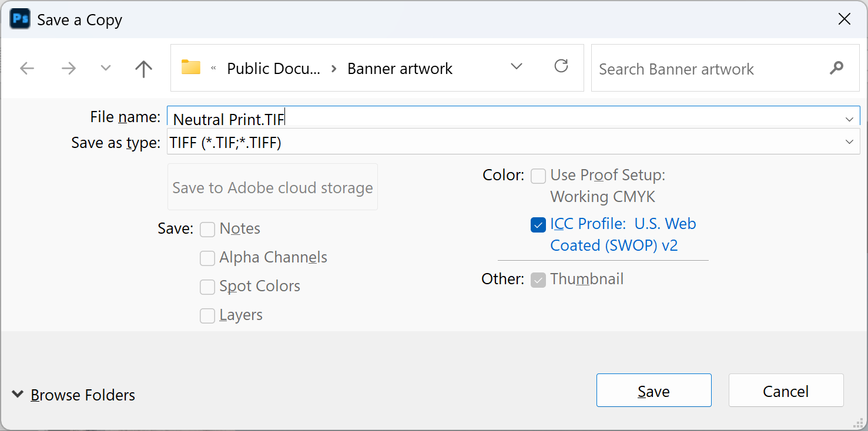Go up one folder level
868x431 pixels.
click(x=143, y=69)
